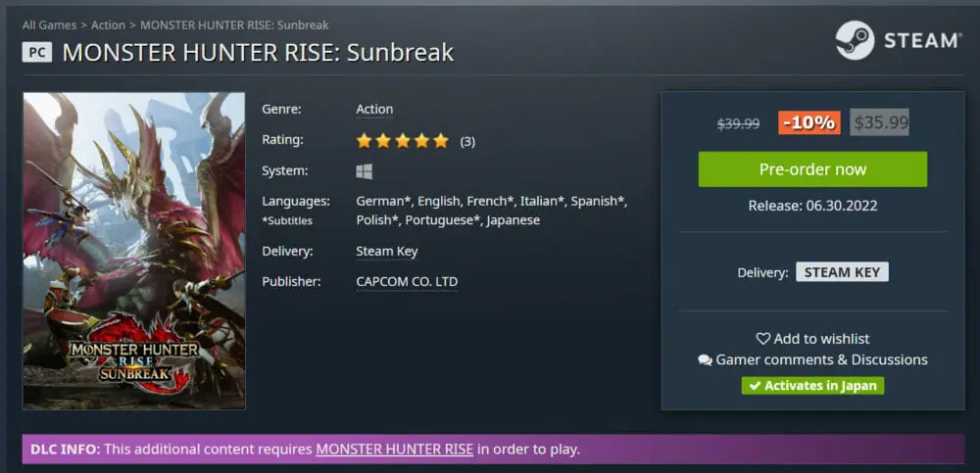980x473 pixels.
Task: Click the game cover art thumbnail
Action: point(134,250)
